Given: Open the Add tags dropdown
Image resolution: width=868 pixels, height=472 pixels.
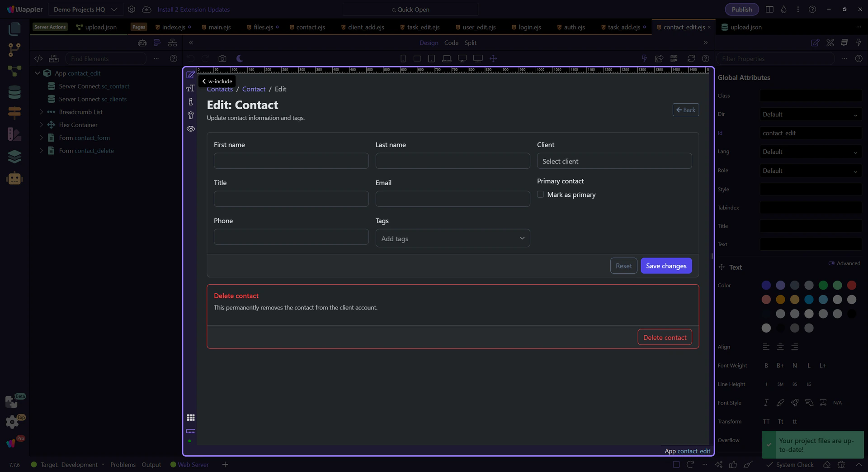Looking at the screenshot, I should click(453, 238).
